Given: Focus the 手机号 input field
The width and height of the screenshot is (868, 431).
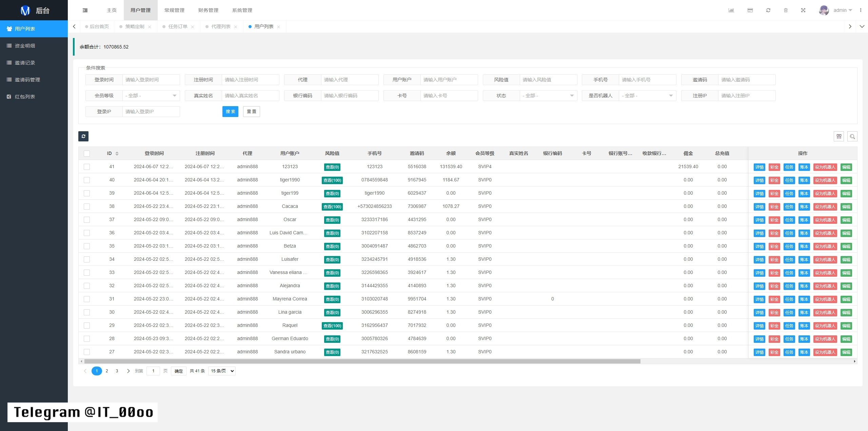Looking at the screenshot, I should 647,80.
